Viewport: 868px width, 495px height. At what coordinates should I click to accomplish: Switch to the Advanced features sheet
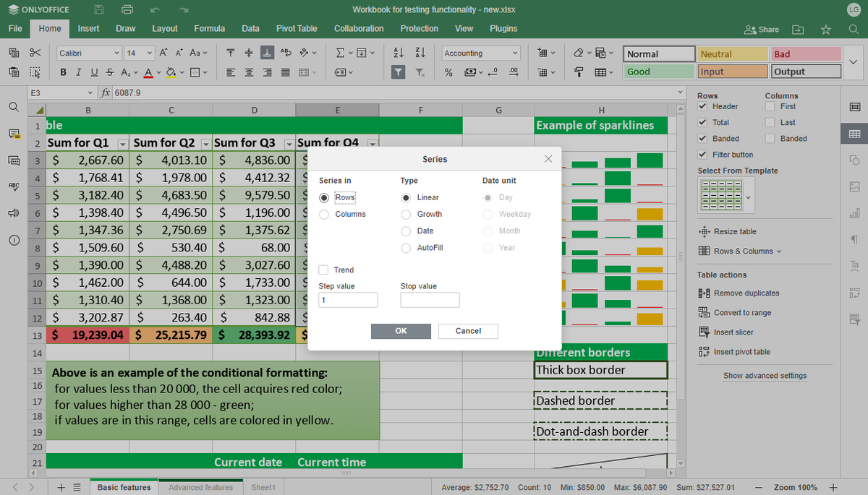click(x=200, y=487)
